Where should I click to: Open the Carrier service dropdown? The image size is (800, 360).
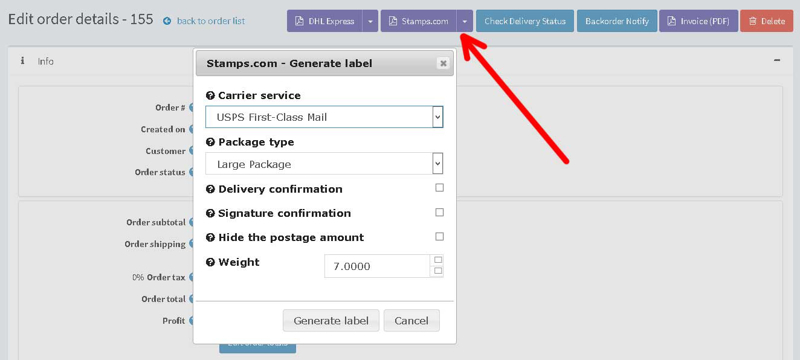(x=324, y=117)
